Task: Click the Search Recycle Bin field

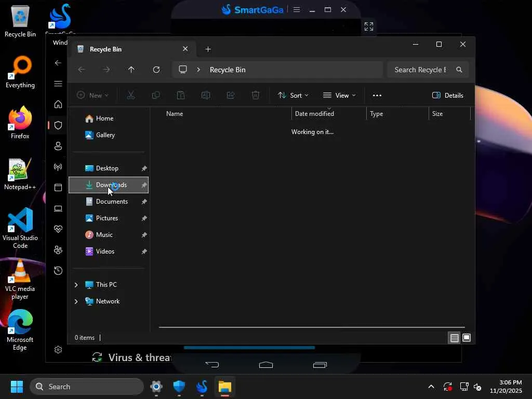Action: coord(420,70)
